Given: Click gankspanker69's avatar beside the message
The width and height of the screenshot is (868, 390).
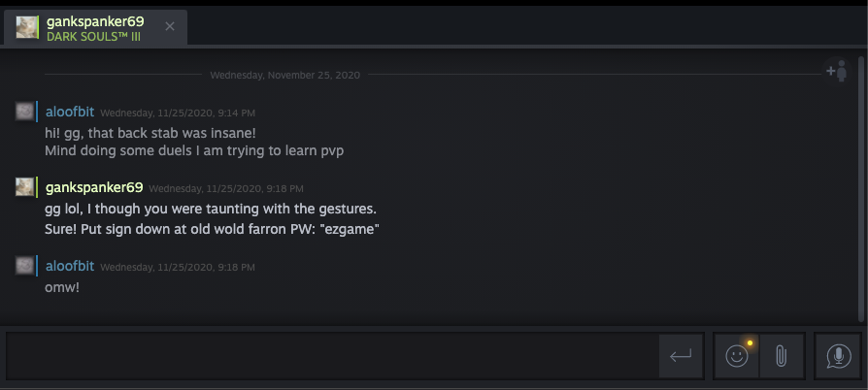Looking at the screenshot, I should click(x=25, y=187).
